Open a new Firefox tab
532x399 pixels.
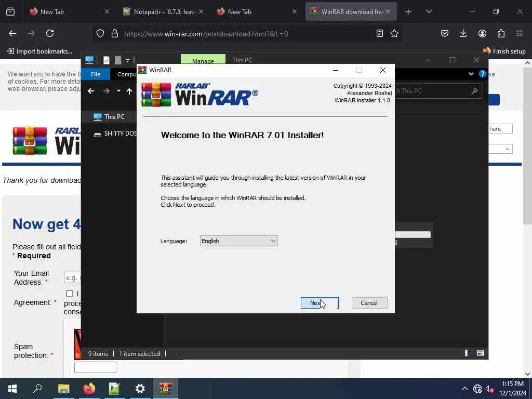[408, 12]
